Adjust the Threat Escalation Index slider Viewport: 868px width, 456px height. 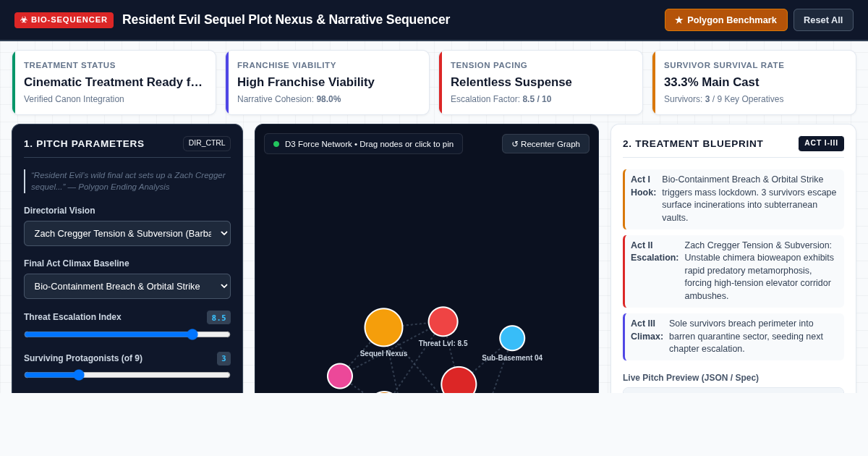pos(127,334)
